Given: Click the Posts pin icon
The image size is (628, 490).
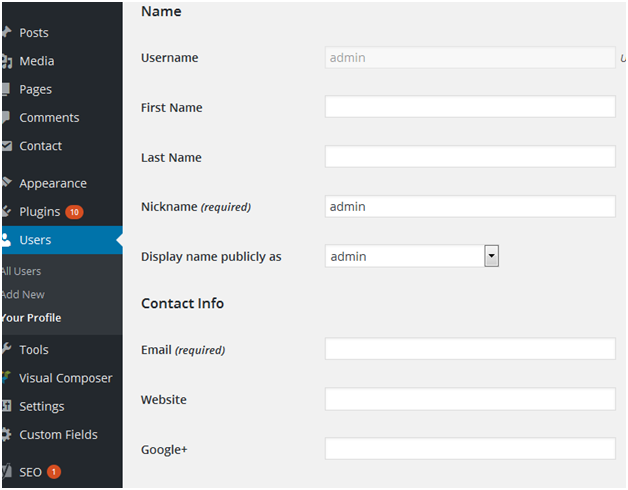Looking at the screenshot, I should 6,32.
